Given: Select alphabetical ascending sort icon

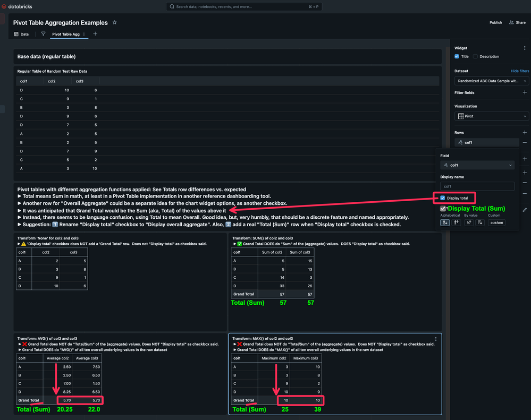Looking at the screenshot, I should pos(445,222).
